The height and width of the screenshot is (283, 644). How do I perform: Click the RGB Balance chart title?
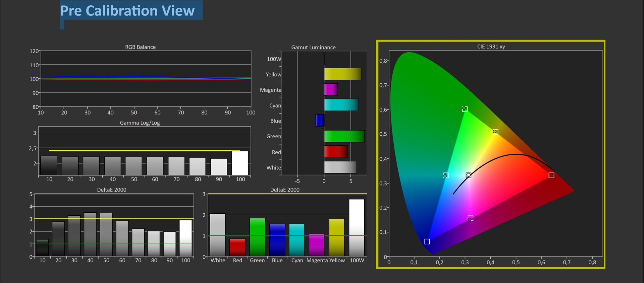pos(140,47)
